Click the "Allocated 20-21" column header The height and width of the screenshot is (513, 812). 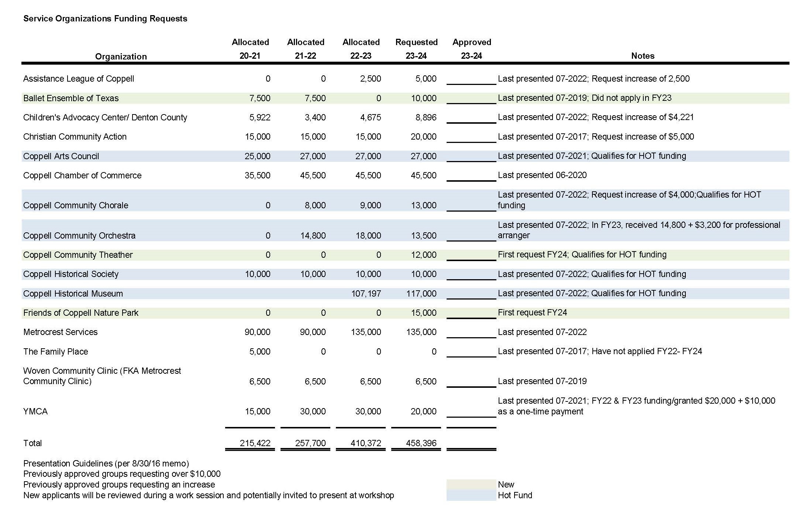tap(250, 49)
